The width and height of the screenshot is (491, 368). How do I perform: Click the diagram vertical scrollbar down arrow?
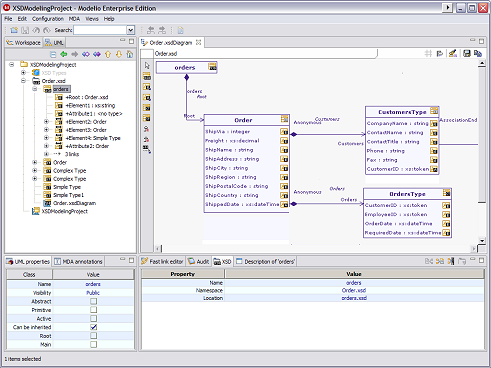[482, 241]
